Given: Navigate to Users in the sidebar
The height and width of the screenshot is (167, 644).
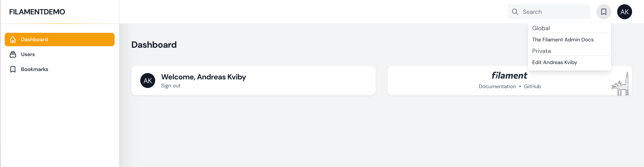Looking at the screenshot, I should tap(28, 54).
